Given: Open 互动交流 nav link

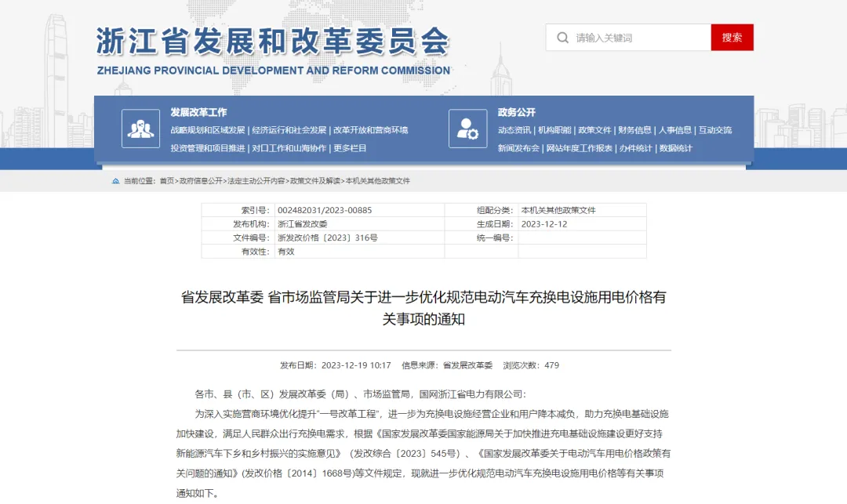Looking at the screenshot, I should 715,130.
